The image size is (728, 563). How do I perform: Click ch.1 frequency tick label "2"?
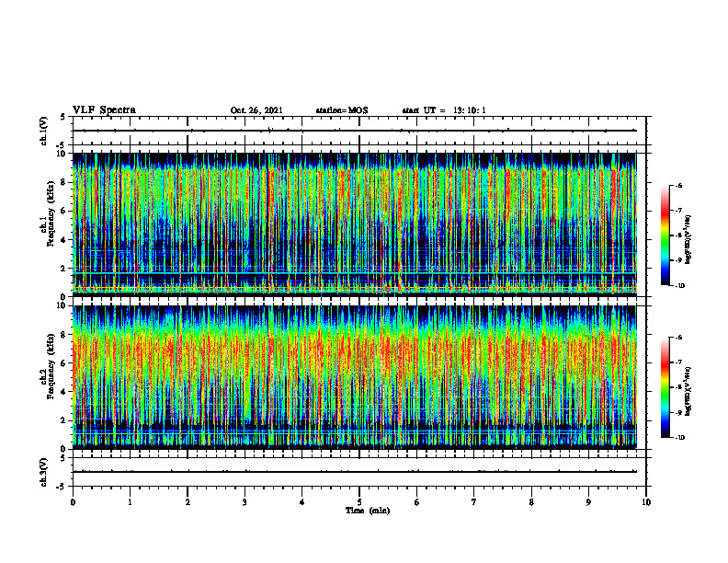(x=63, y=268)
